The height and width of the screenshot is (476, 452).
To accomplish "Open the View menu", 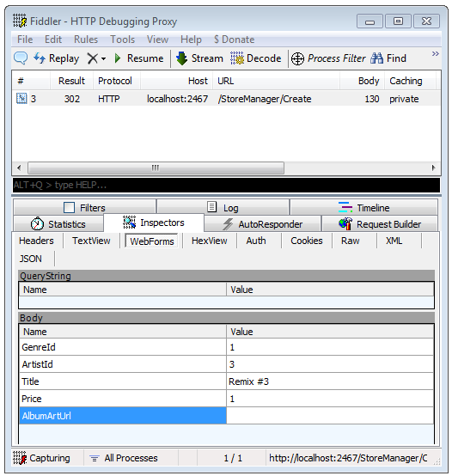I will pyautogui.click(x=157, y=40).
